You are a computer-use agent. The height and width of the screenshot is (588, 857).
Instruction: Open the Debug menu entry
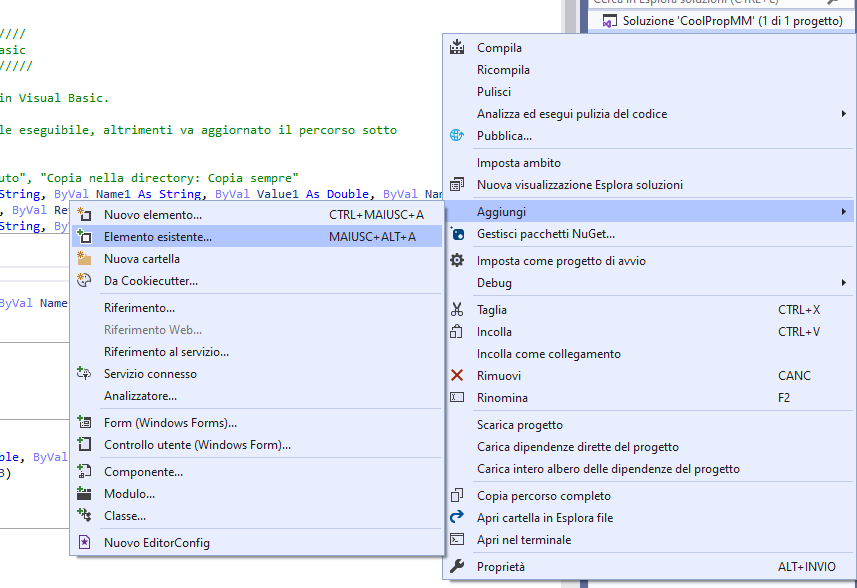[649, 283]
